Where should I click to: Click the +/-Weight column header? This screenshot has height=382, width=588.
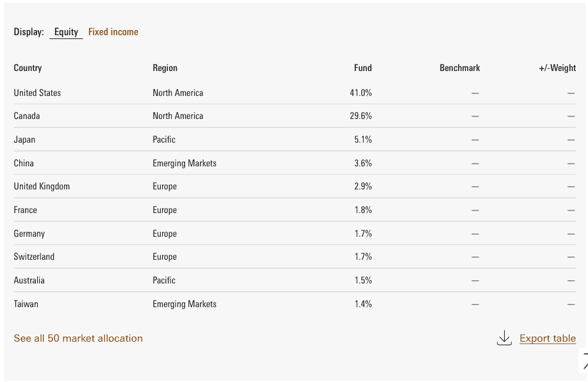point(557,68)
